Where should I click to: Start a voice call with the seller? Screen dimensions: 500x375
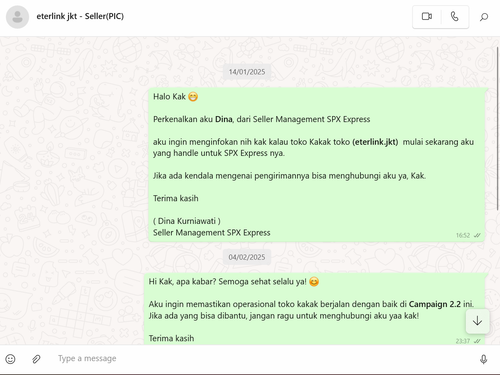(x=455, y=16)
